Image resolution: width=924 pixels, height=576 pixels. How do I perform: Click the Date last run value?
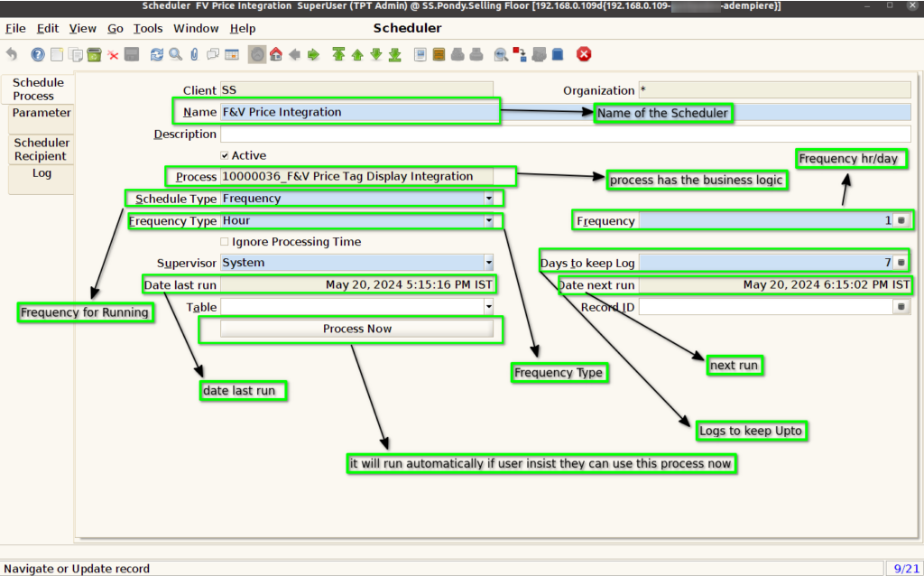pos(357,284)
